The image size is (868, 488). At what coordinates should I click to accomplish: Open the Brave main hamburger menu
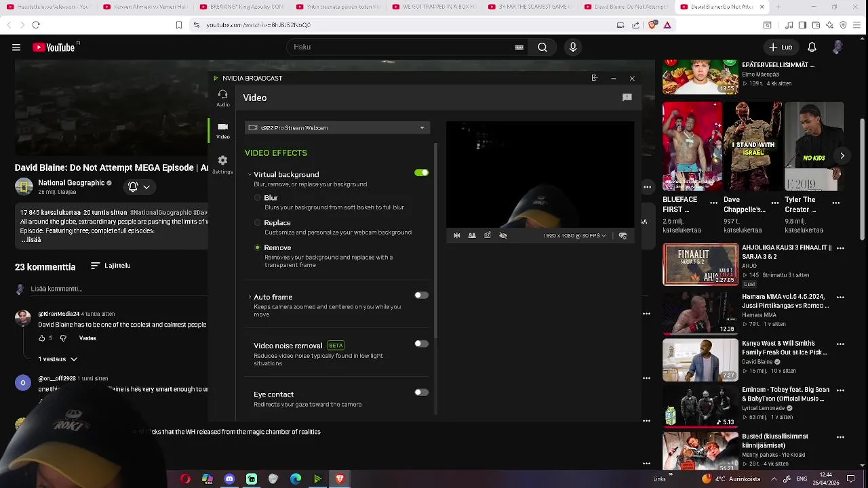point(858,25)
